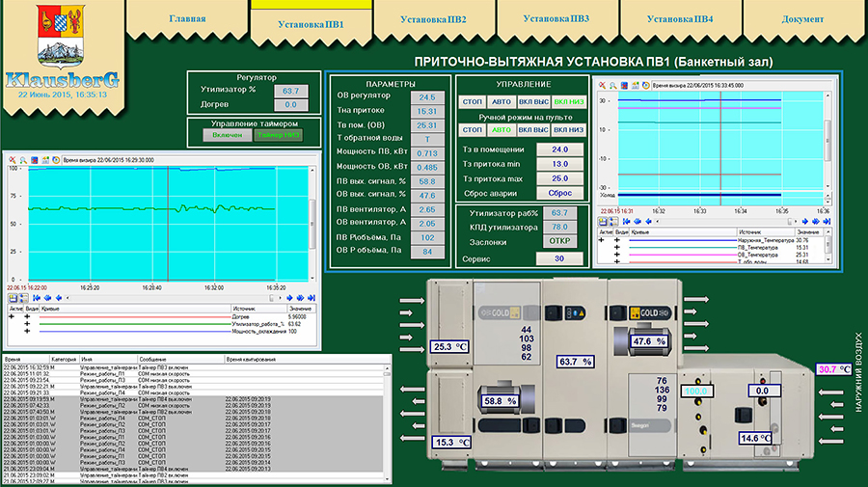The image size is (868, 487).
Task: Switch to Установка ПВ1 tab
Action: point(312,24)
